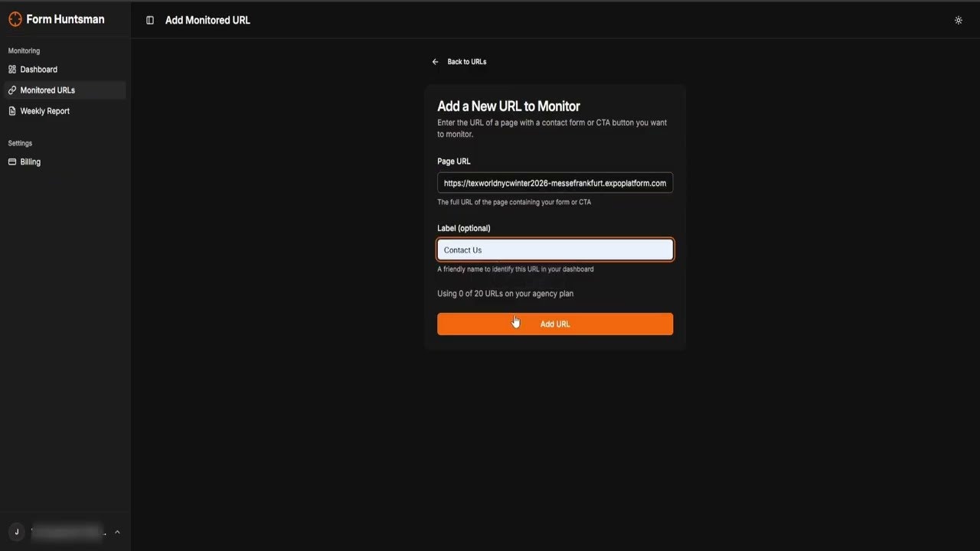Click the back arrow icon
The height and width of the screenshot is (551, 980).
point(436,62)
